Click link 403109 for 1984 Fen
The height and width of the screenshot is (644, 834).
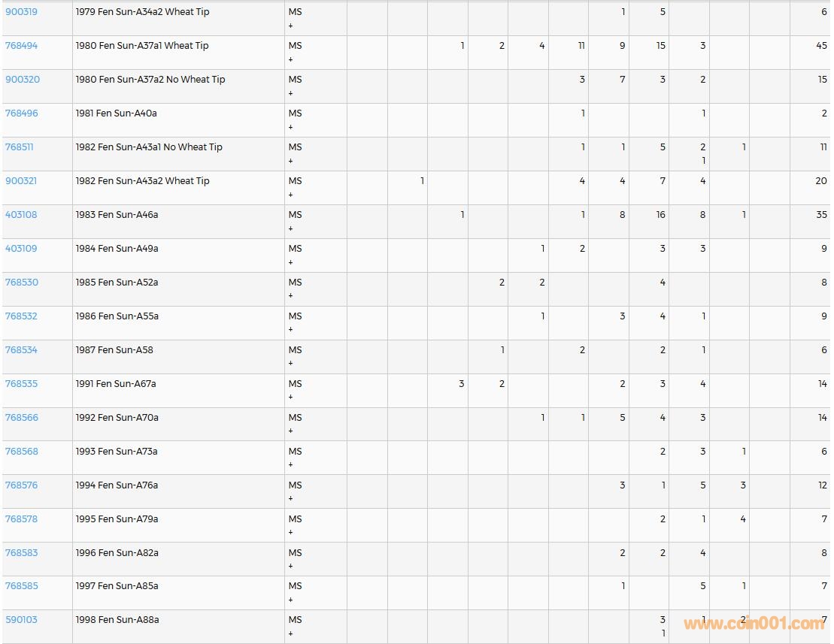click(21, 249)
